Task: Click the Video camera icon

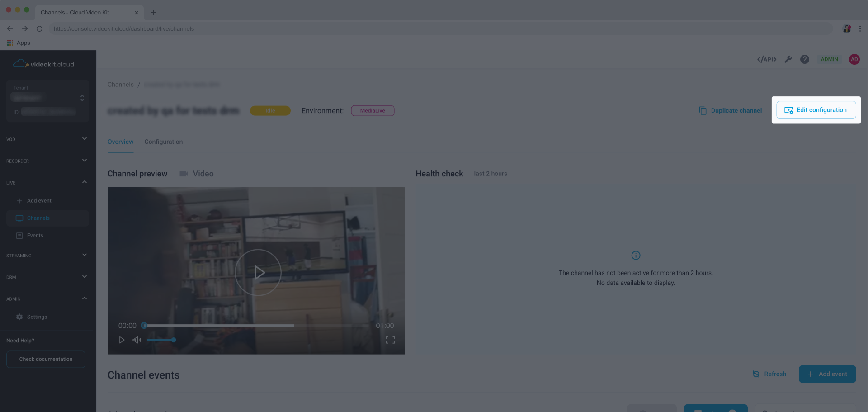Action: point(184,174)
